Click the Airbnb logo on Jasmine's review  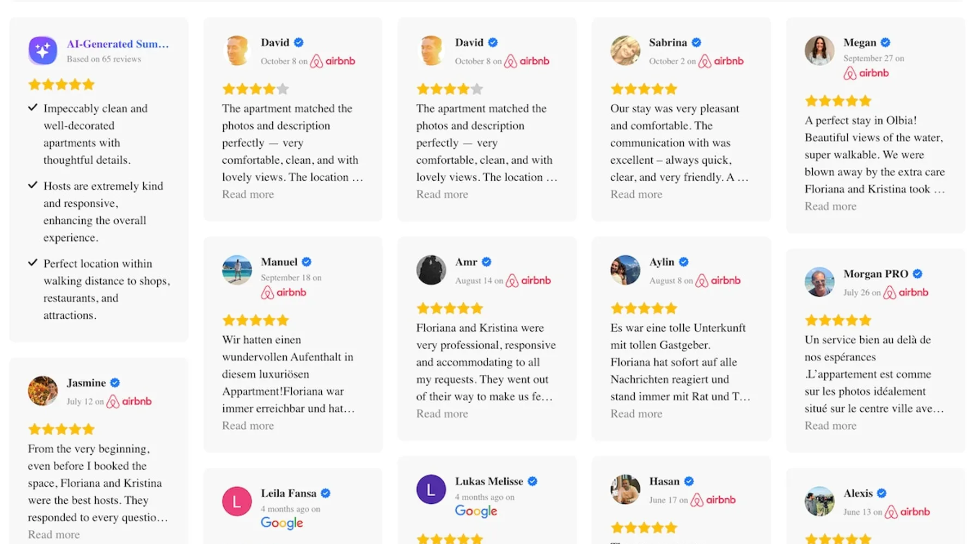[129, 401]
